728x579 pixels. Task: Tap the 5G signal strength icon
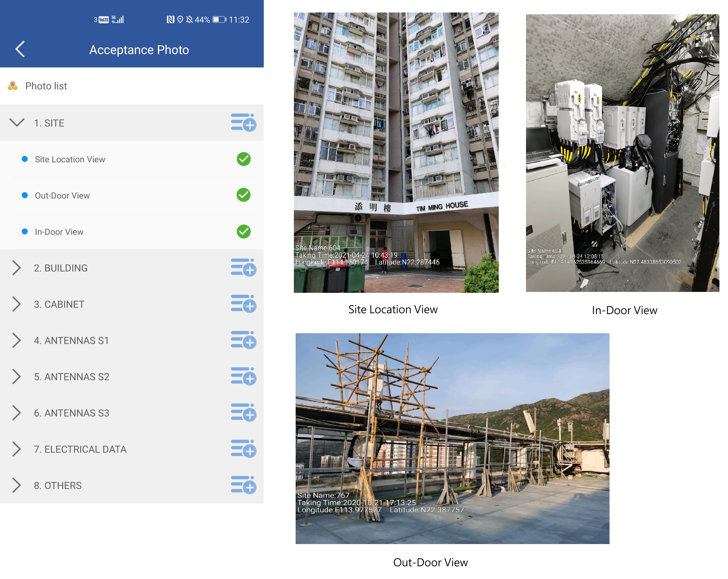click(x=118, y=20)
